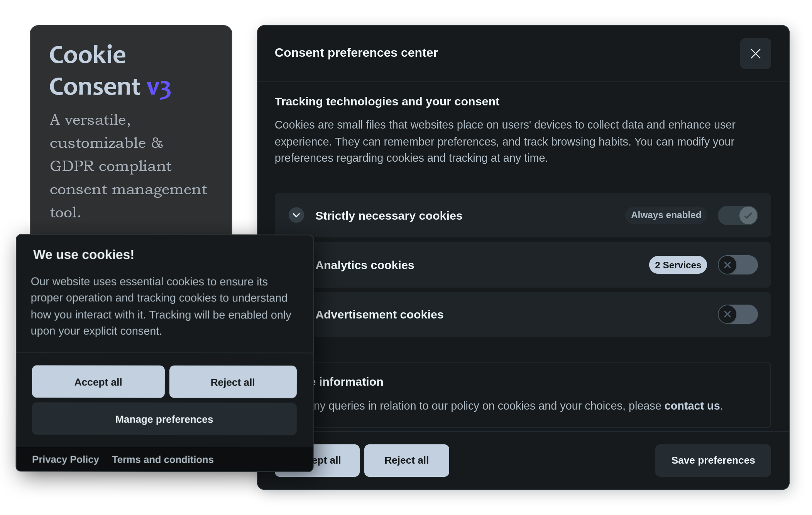Toggle the Strictly necessary cookies switch
Viewport: 812px width, 515px height.
click(x=738, y=215)
